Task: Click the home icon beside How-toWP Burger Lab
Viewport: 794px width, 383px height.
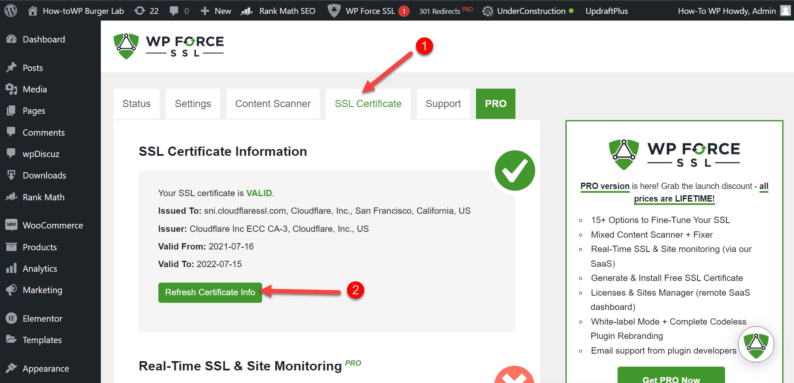Action: coord(33,11)
